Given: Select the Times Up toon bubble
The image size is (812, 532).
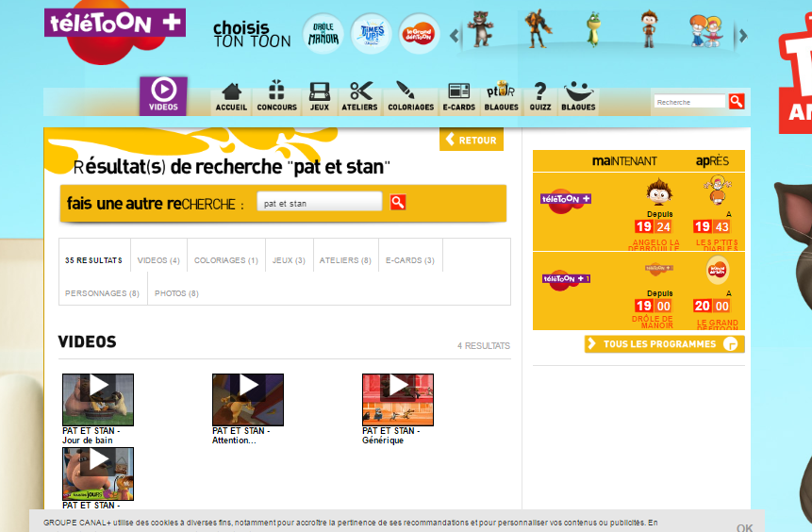Looking at the screenshot, I should click(372, 34).
